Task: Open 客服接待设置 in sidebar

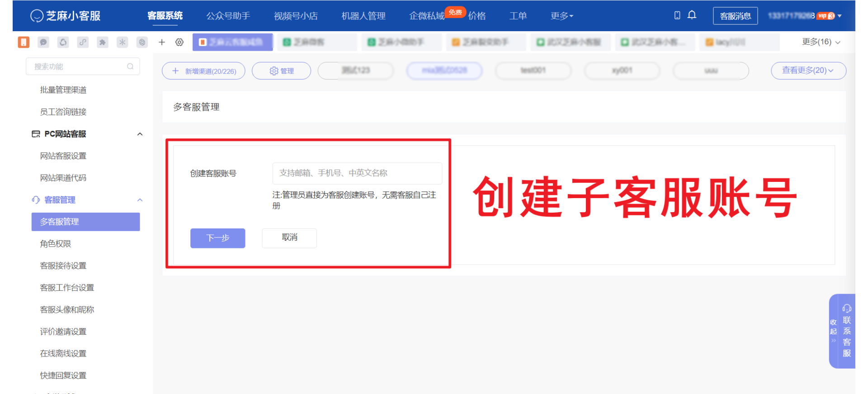Action: [63, 266]
